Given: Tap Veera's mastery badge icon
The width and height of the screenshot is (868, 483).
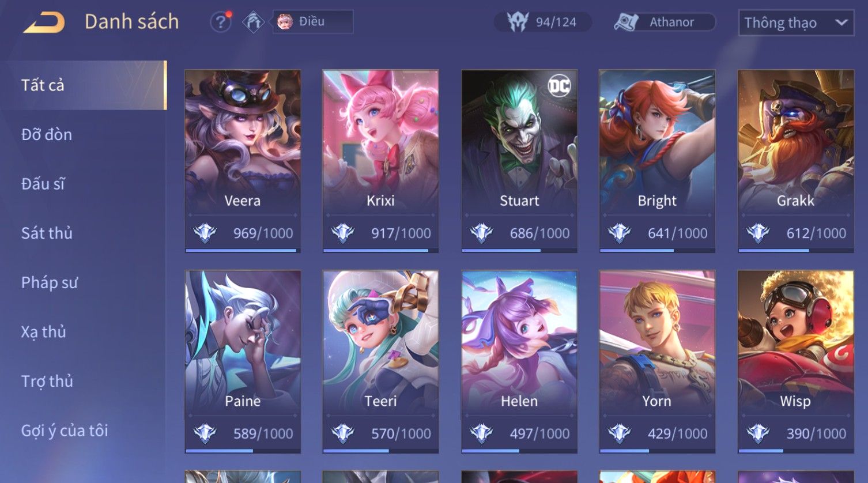Looking at the screenshot, I should (x=205, y=233).
